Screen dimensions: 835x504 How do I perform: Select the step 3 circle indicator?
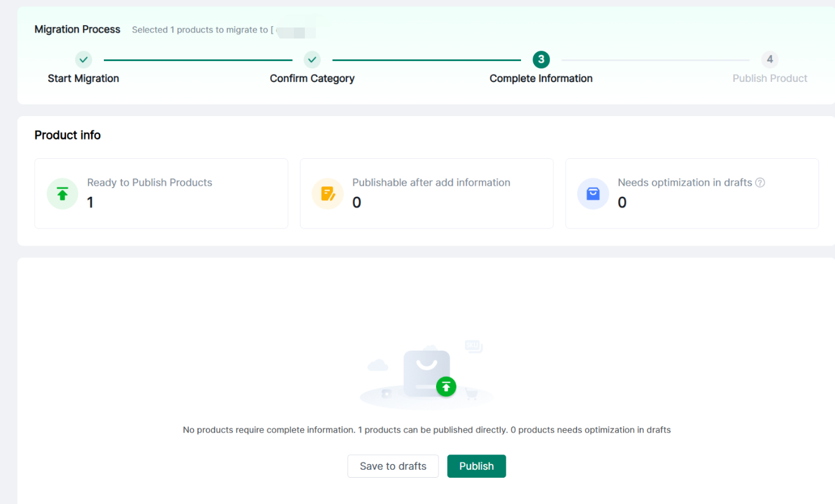coord(541,60)
